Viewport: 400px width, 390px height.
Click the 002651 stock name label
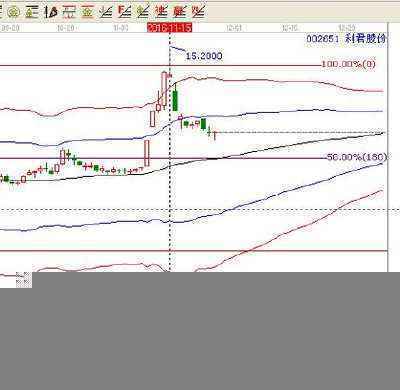[x=346, y=39]
